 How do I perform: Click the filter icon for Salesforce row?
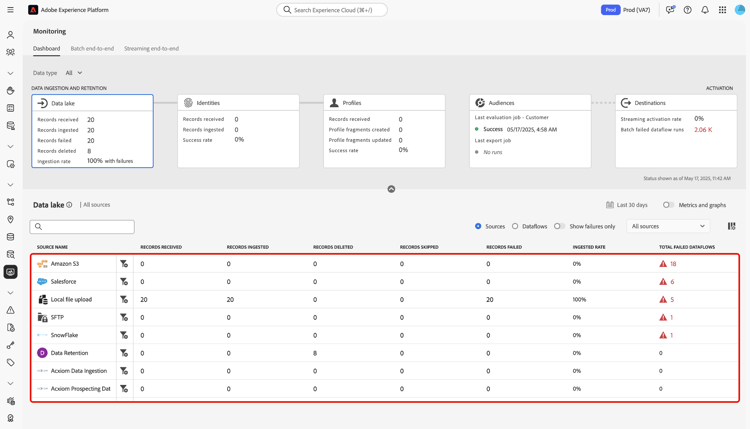coord(124,282)
